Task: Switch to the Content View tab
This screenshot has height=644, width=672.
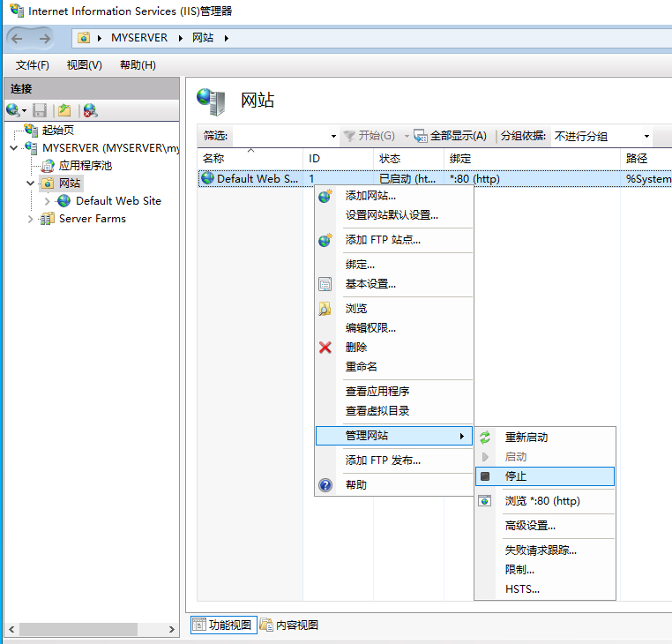Action: coord(289,625)
